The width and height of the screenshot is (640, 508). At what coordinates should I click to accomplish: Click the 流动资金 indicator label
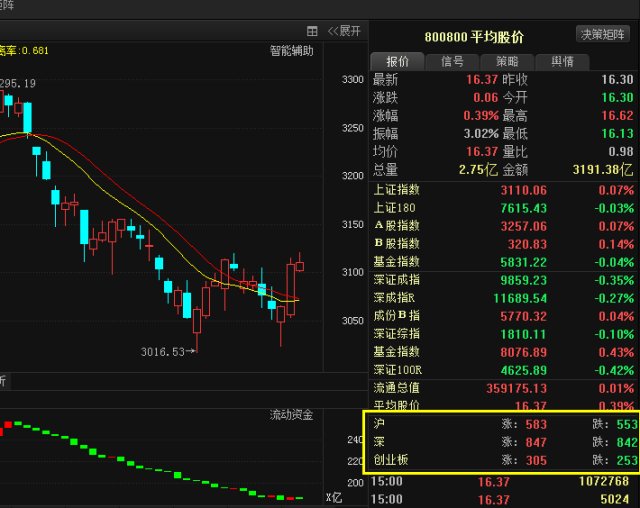pos(291,414)
